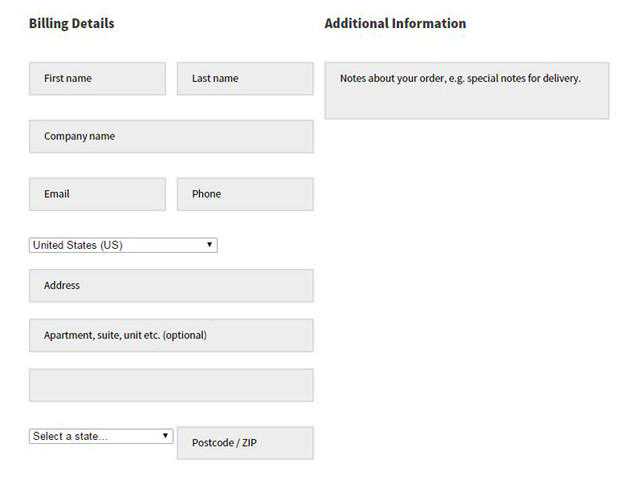Click the First name input field
Viewport: 640px width, 480px height.
97,79
